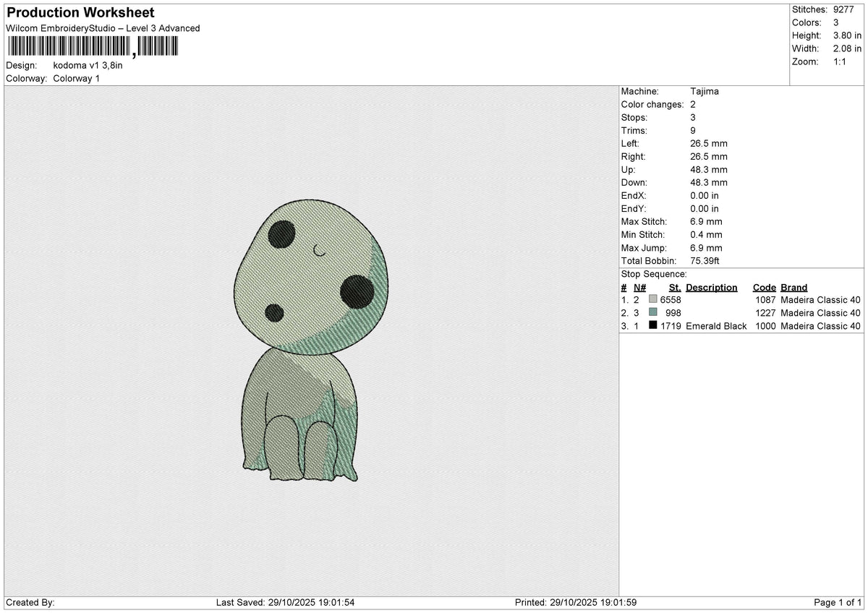The height and width of the screenshot is (613, 868).
Task: Click the 'Last Saved' timestamp in footer
Action: pos(285,603)
